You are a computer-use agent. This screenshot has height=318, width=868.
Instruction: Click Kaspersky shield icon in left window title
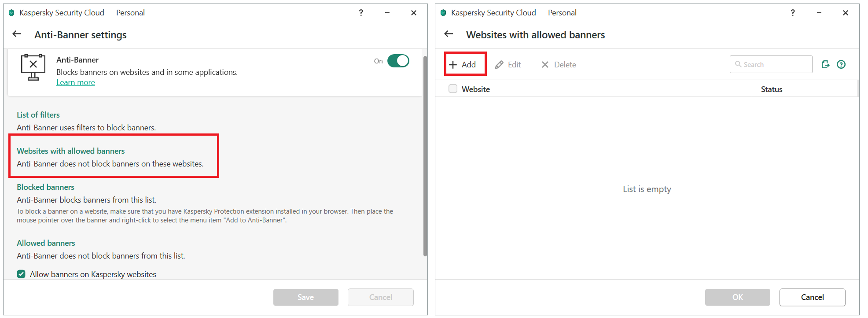[11, 13]
